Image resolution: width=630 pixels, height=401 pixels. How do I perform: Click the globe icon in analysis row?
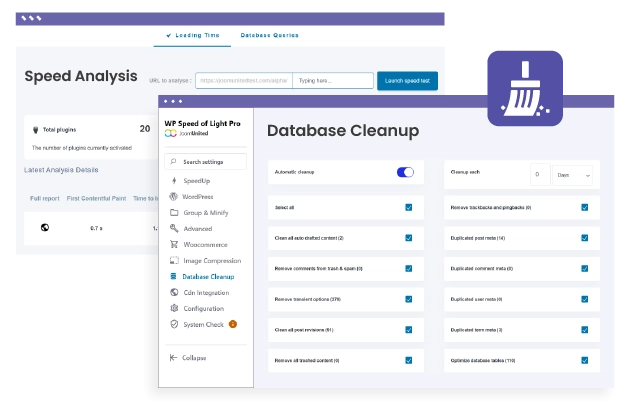click(x=45, y=227)
